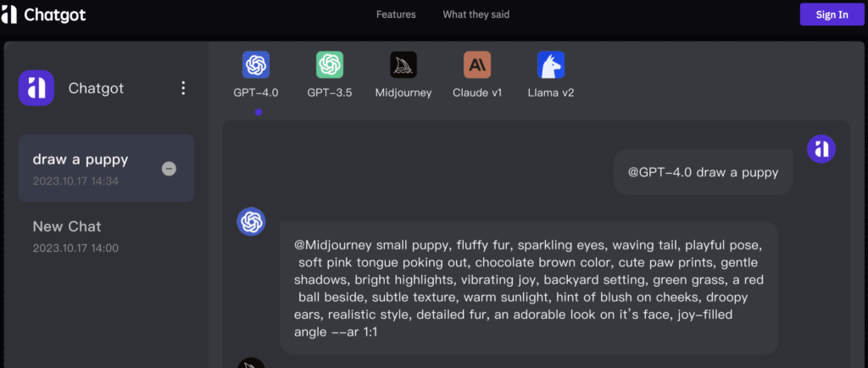Select the GPT-4.0 model icon
Screen dimensions: 868x368
[256, 64]
